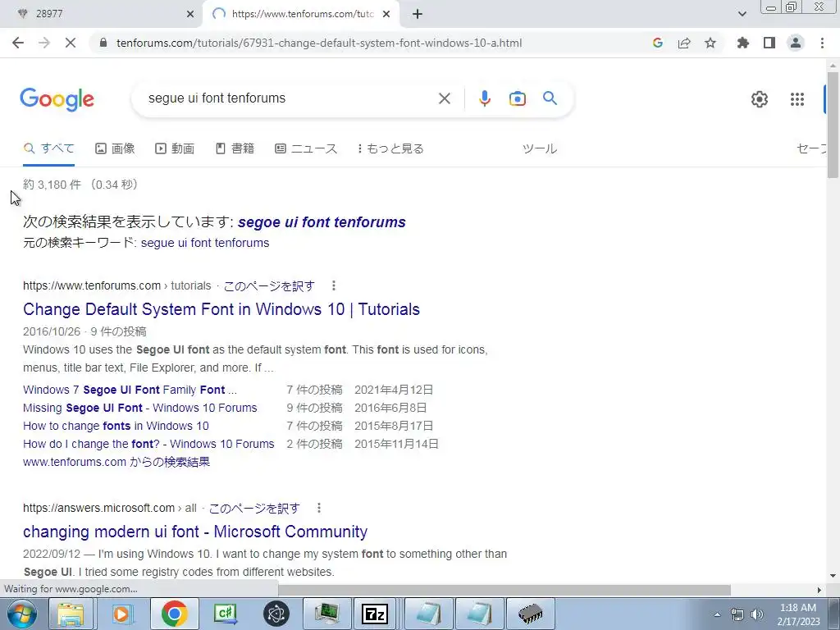
Task: Open options for tenforums.com result
Action: 334,285
